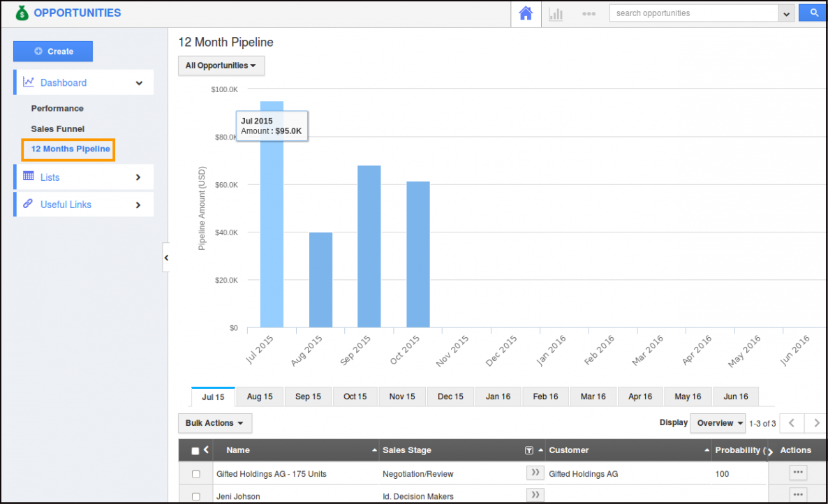Expand the Overview display dropdown
The width and height of the screenshot is (828, 504).
(x=720, y=423)
